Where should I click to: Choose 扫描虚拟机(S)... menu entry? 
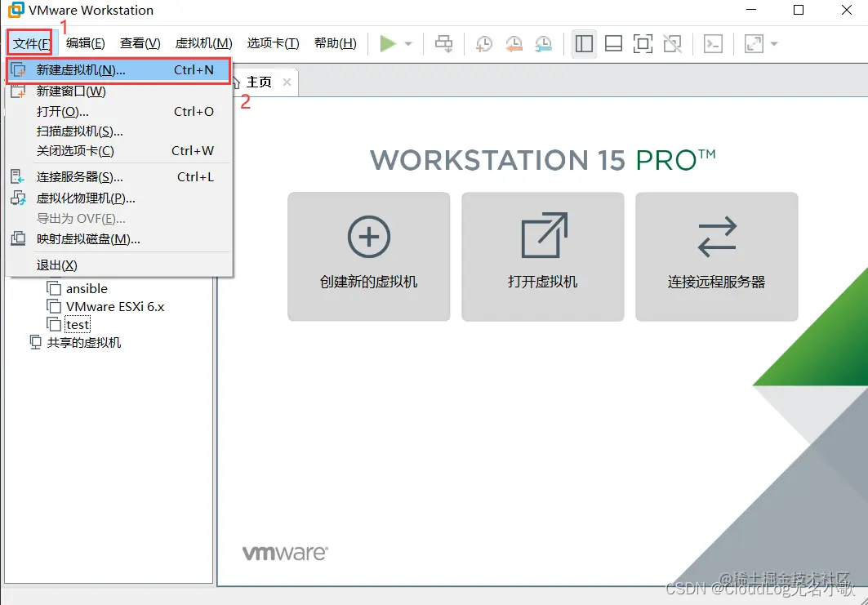point(118,131)
